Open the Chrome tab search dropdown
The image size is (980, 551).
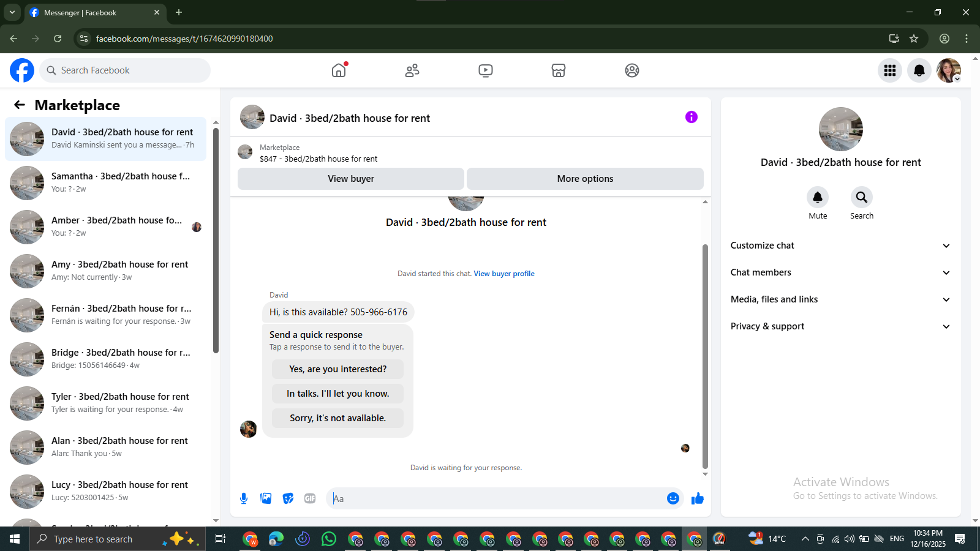click(12, 12)
